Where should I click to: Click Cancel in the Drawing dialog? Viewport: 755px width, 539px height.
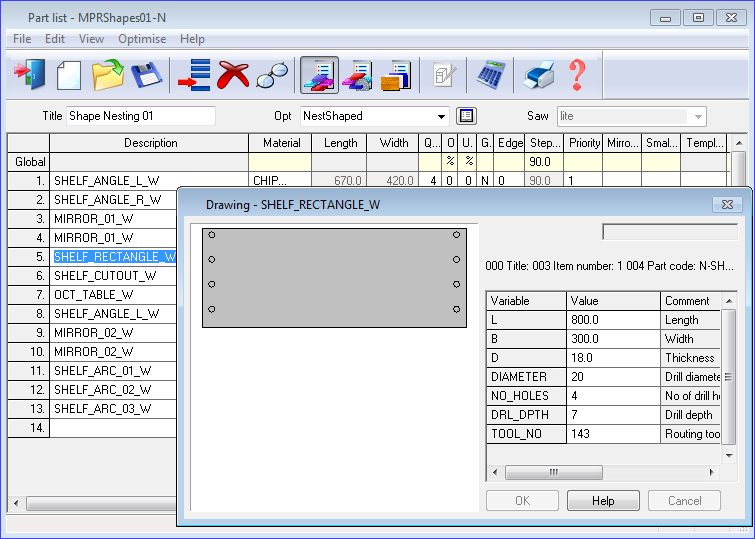684,500
